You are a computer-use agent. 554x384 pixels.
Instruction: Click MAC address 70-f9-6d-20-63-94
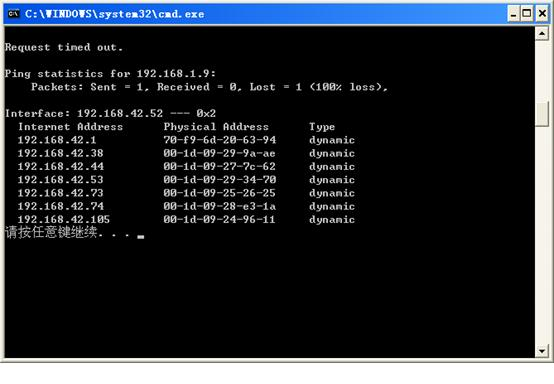(219, 140)
